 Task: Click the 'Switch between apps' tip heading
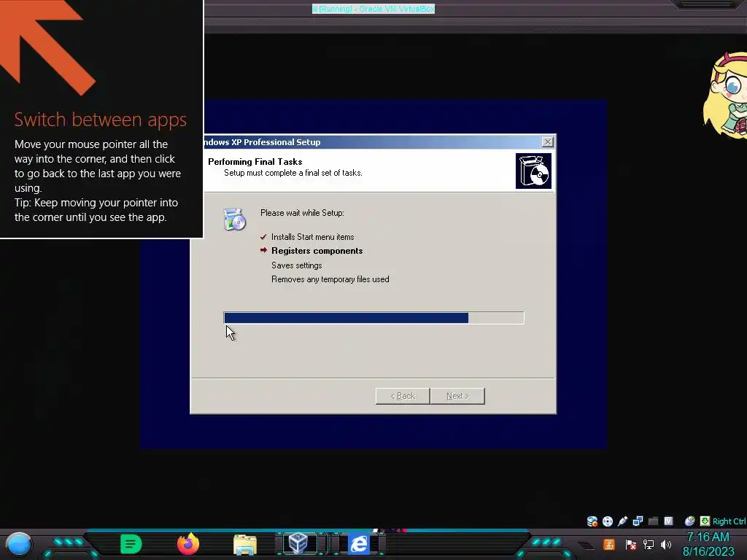(x=101, y=120)
